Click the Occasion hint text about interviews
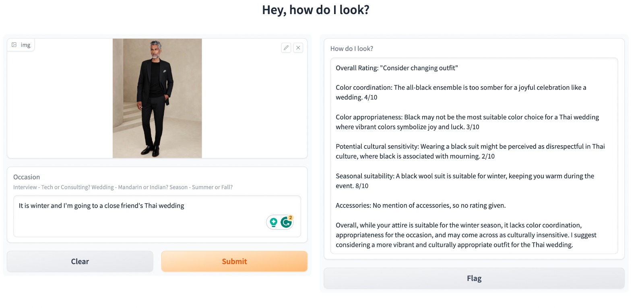 (x=123, y=187)
